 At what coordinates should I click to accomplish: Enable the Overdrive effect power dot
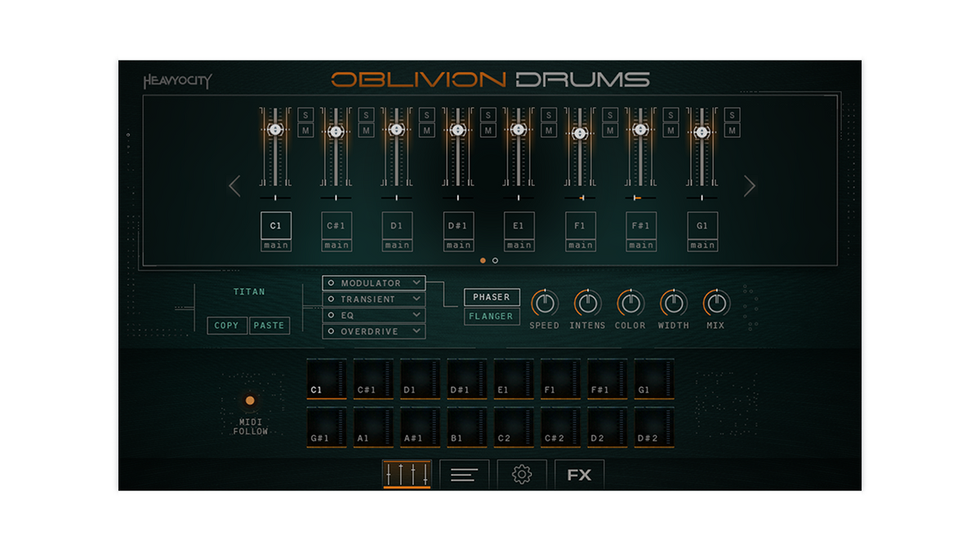click(x=331, y=331)
